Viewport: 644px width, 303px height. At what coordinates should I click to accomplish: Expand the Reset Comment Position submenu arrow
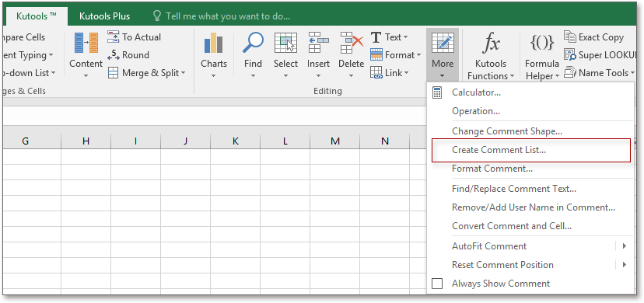625,264
